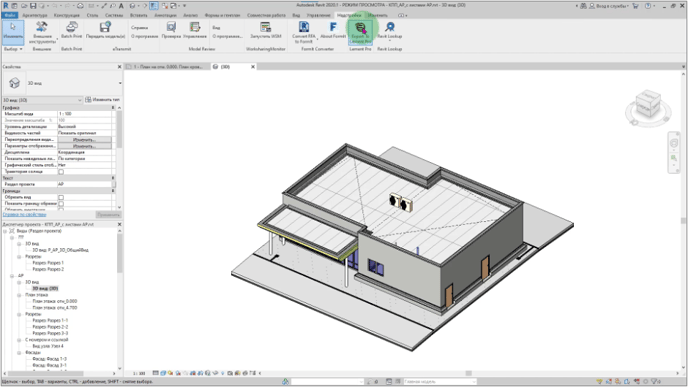
Task: Switch to Вставить ribbon tab
Action: click(x=139, y=15)
